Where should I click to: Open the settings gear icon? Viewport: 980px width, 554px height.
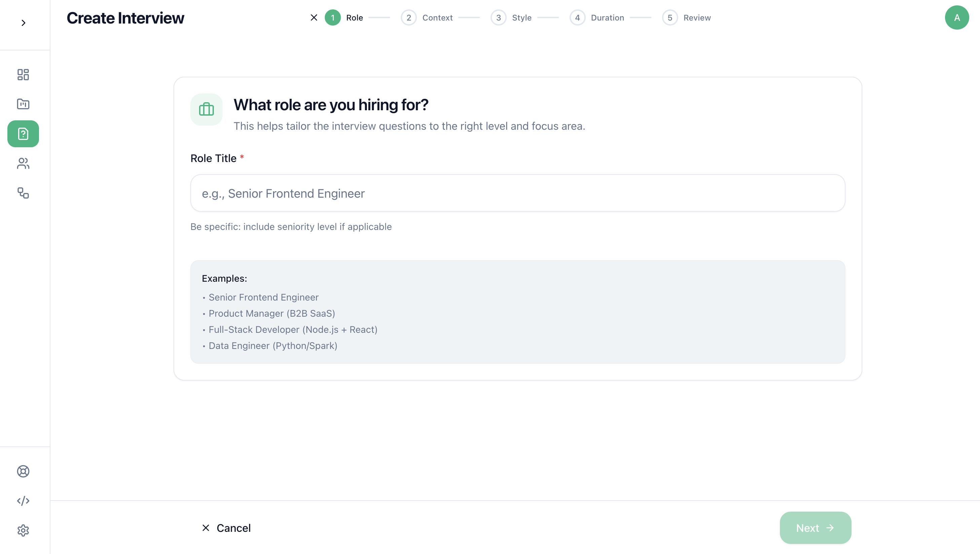[x=23, y=530]
